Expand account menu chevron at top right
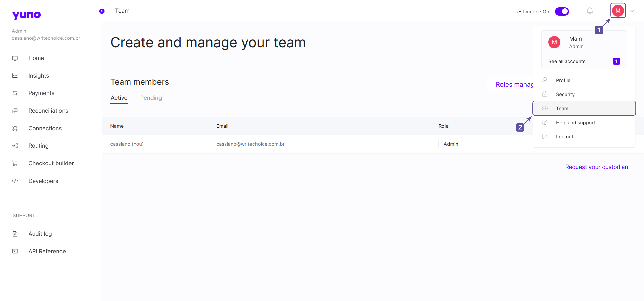Screen dimensions: 644x301 632,11
